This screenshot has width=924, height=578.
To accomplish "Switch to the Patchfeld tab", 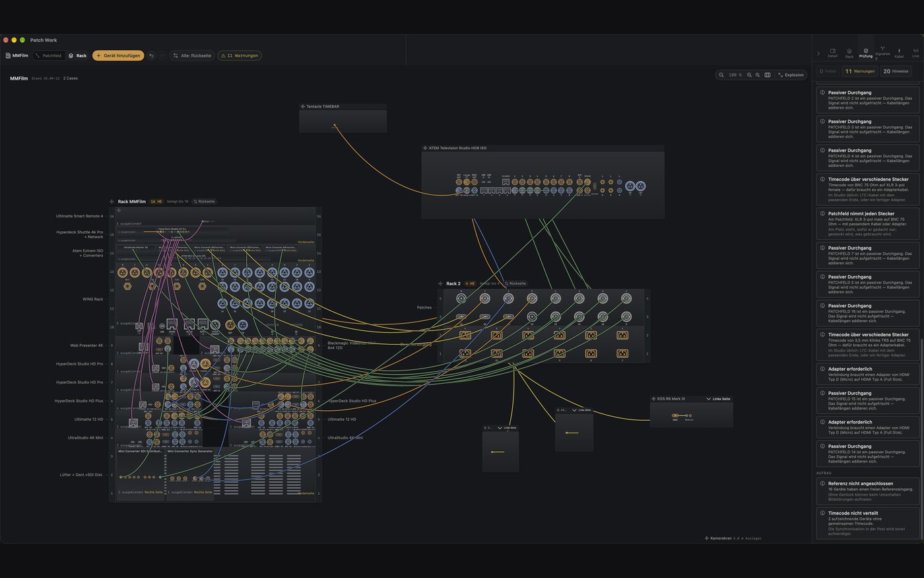I will (48, 55).
